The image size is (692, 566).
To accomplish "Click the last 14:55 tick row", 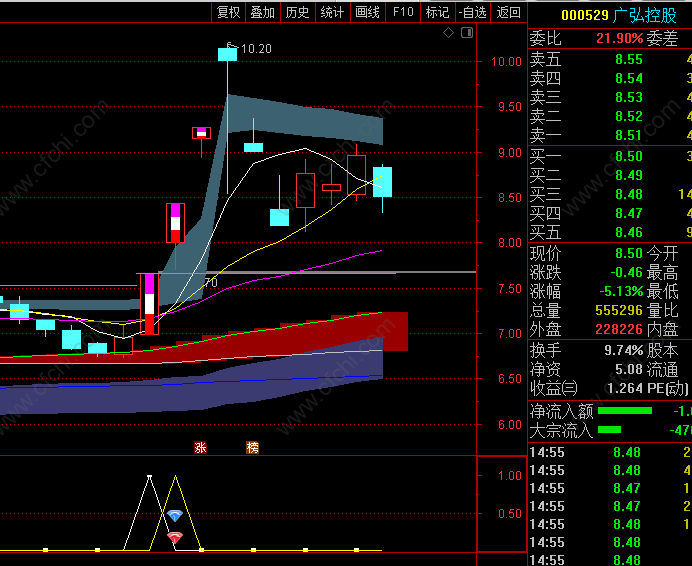I will (610, 560).
